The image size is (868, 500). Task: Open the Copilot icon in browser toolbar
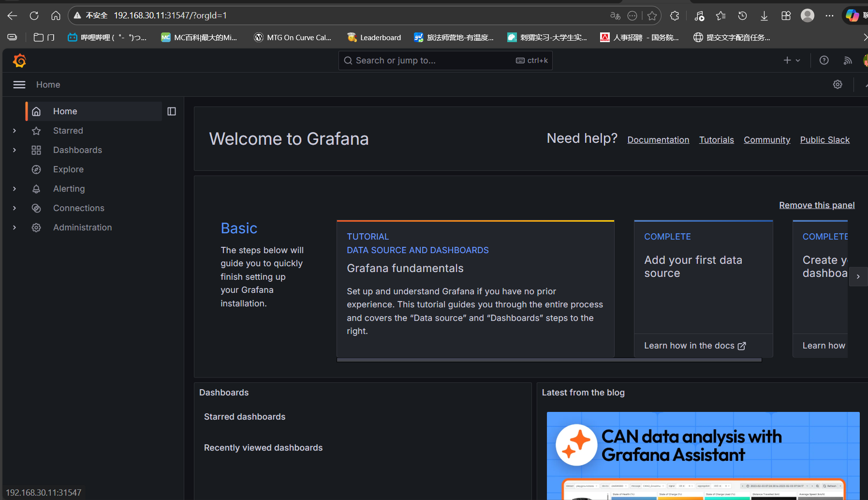(x=852, y=15)
